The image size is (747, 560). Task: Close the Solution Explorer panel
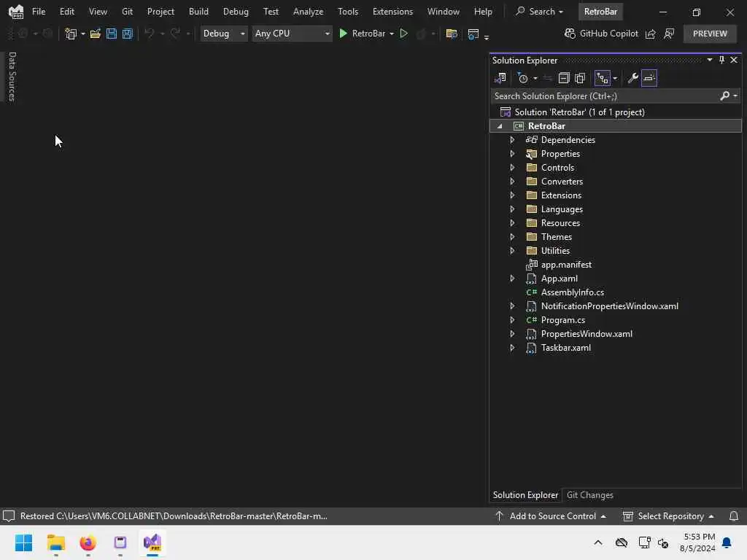[734, 60]
